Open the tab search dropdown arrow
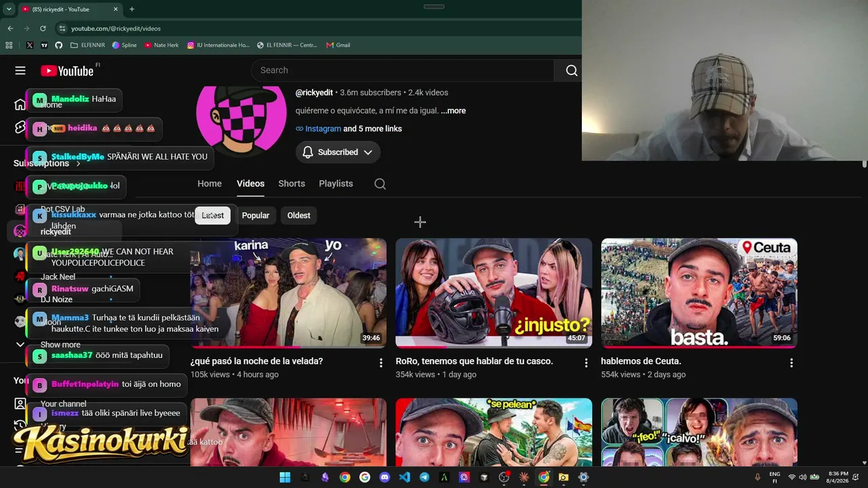868x488 pixels. [9, 9]
